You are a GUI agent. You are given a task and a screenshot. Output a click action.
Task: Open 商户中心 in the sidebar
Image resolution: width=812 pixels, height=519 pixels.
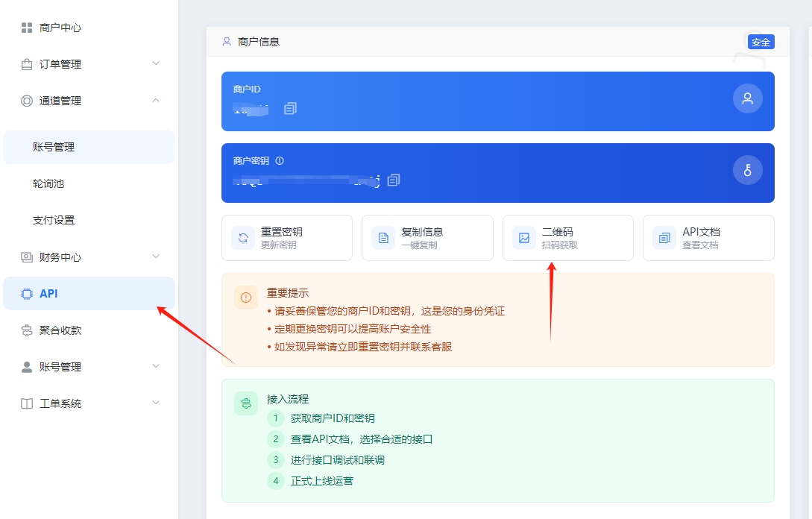[60, 28]
